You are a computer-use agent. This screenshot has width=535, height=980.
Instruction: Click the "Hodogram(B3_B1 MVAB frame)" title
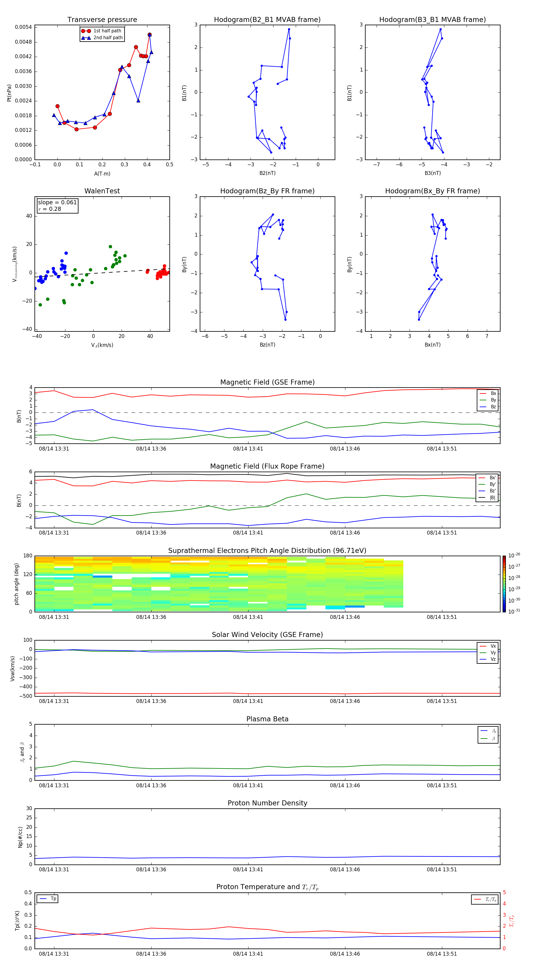(x=432, y=20)
